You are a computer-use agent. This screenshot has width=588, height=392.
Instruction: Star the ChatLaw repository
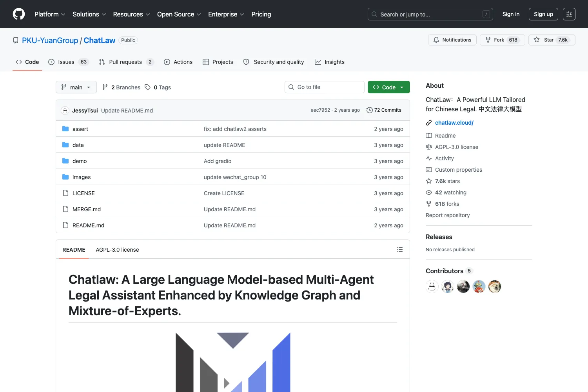click(x=552, y=40)
